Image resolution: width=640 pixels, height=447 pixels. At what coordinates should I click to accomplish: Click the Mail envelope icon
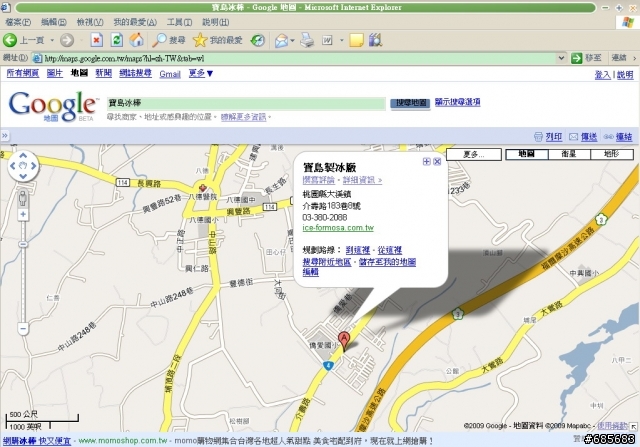[281, 40]
